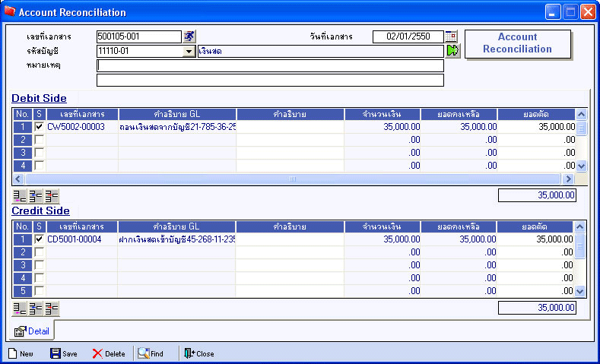
Task: Uncheck the CD5001-00004 row checkbox
Action: pyautogui.click(x=39, y=239)
